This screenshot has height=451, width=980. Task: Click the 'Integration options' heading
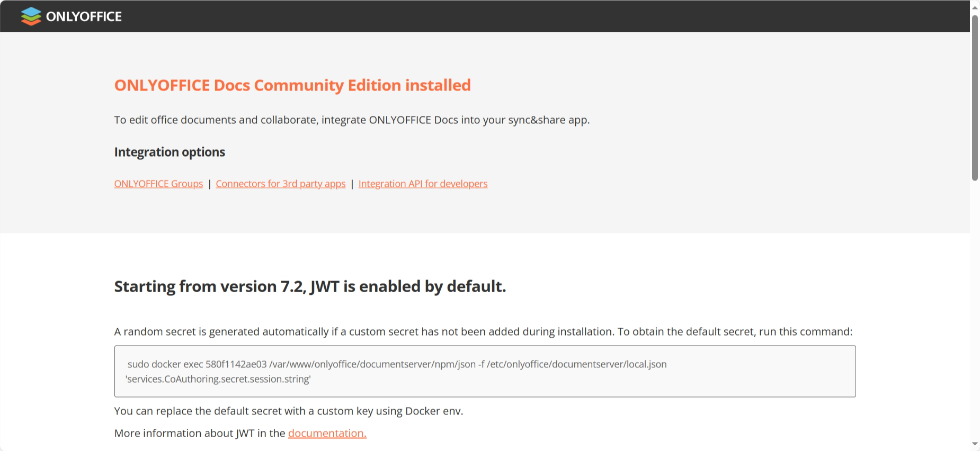pos(170,152)
